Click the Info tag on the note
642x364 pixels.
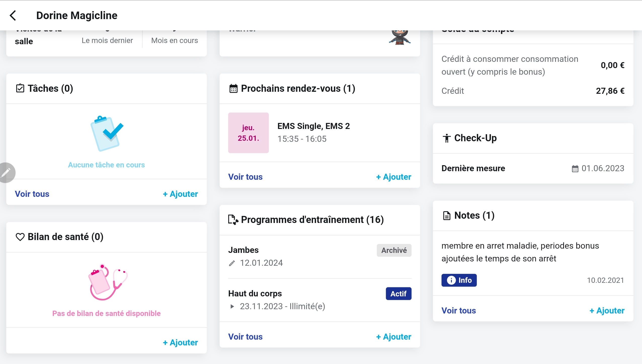[459, 280]
